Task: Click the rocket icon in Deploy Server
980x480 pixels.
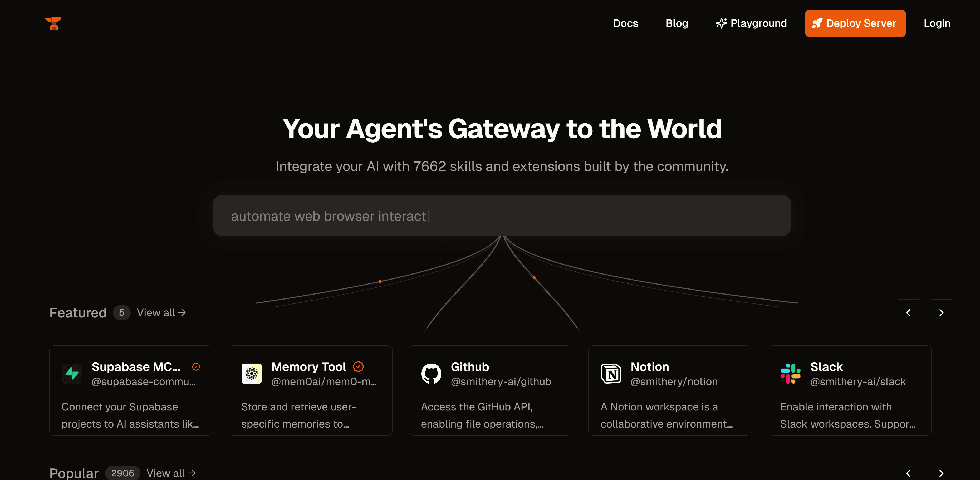Action: [x=817, y=23]
